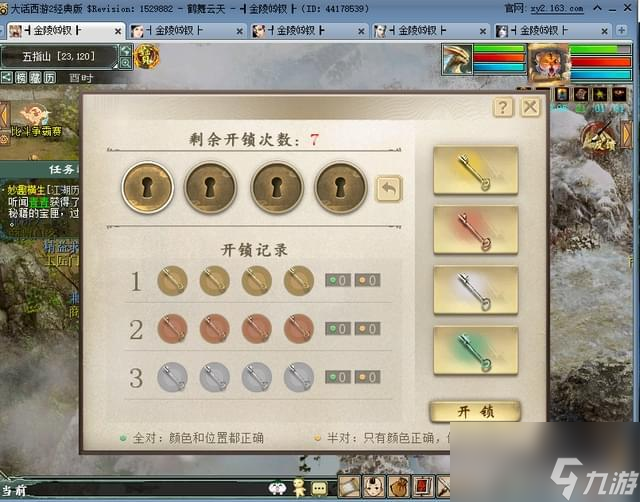Image resolution: width=640 pixels, height=502 pixels.
Task: Click the third keyhole slot
Action: (x=277, y=187)
